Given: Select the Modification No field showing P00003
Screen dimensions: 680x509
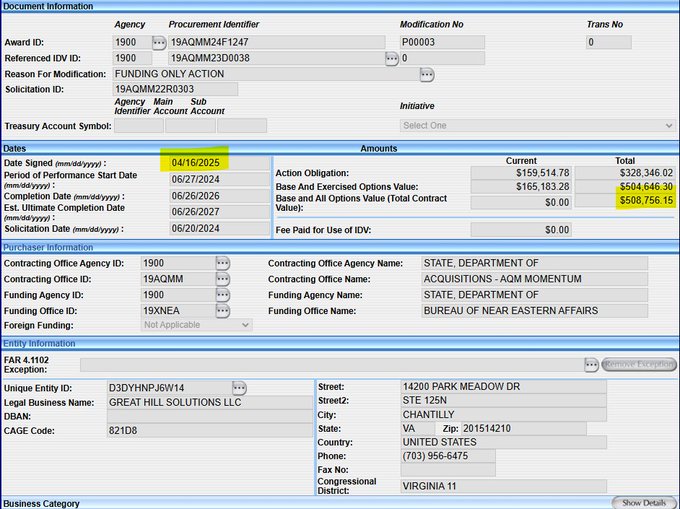Looking at the screenshot, I should [x=442, y=43].
